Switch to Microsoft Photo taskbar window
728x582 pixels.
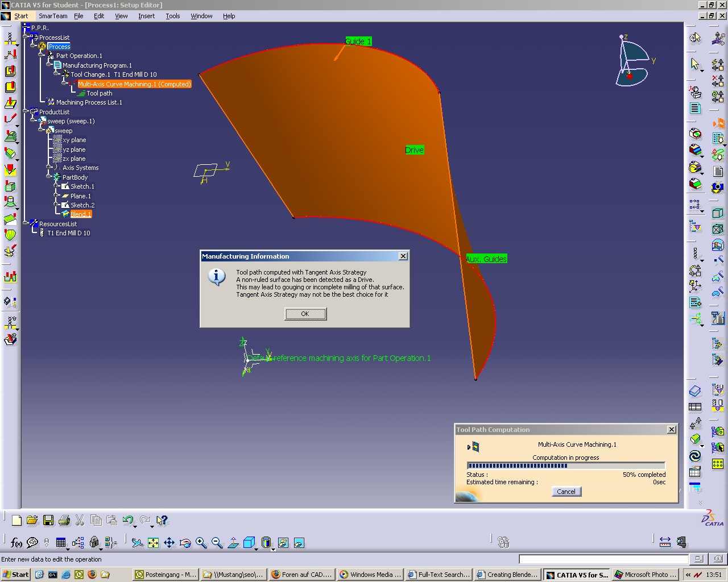tap(645, 575)
